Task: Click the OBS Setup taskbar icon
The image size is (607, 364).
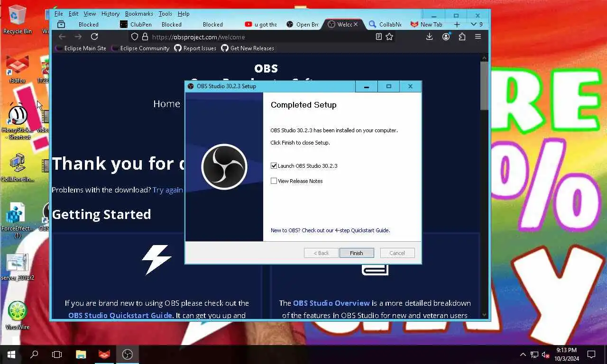Action: 127,354
